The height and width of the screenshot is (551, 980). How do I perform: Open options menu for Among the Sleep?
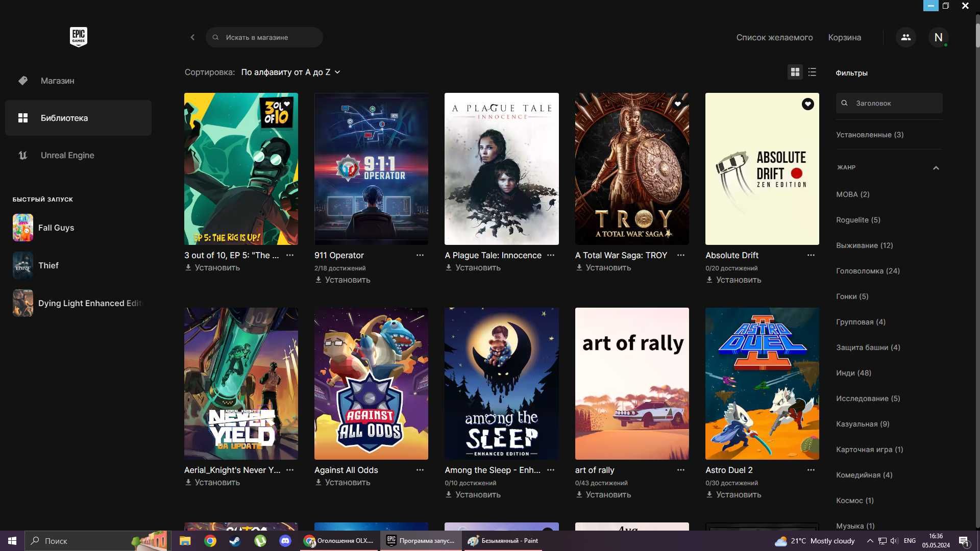(551, 470)
